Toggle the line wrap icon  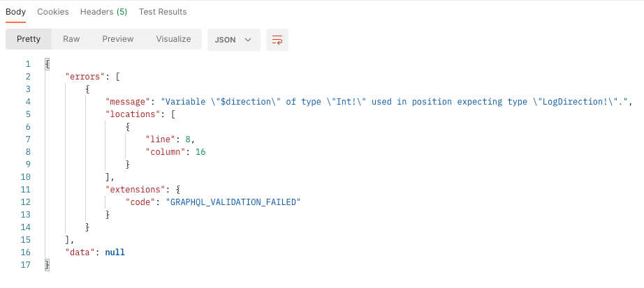277,40
